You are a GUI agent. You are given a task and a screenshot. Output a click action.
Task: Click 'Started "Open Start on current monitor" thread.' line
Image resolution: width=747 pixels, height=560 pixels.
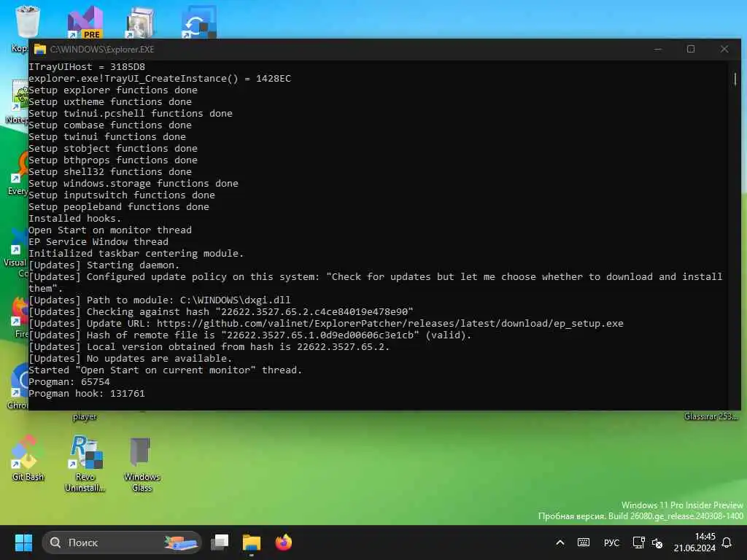click(166, 370)
